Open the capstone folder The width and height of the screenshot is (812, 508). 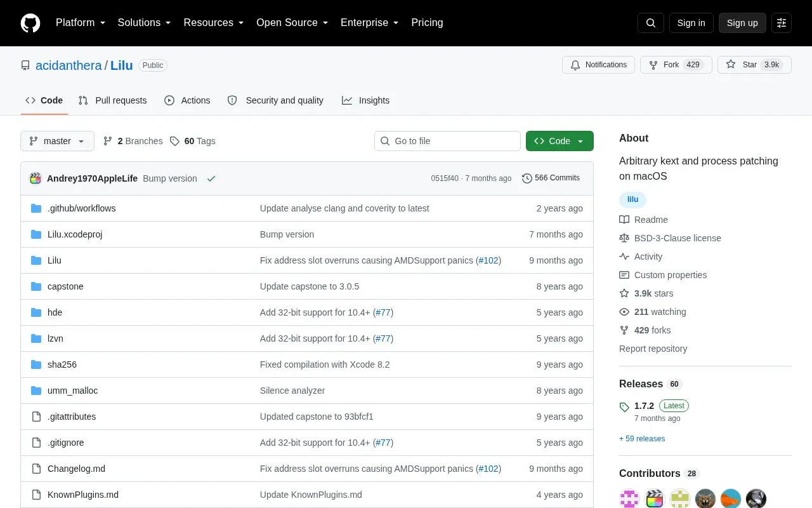[65, 286]
